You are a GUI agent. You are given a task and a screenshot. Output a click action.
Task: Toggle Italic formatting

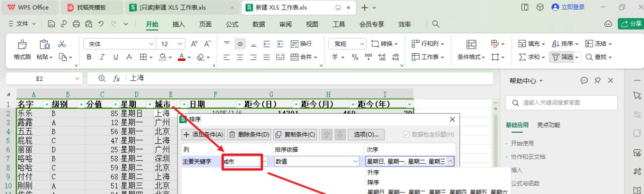[x=103, y=57]
